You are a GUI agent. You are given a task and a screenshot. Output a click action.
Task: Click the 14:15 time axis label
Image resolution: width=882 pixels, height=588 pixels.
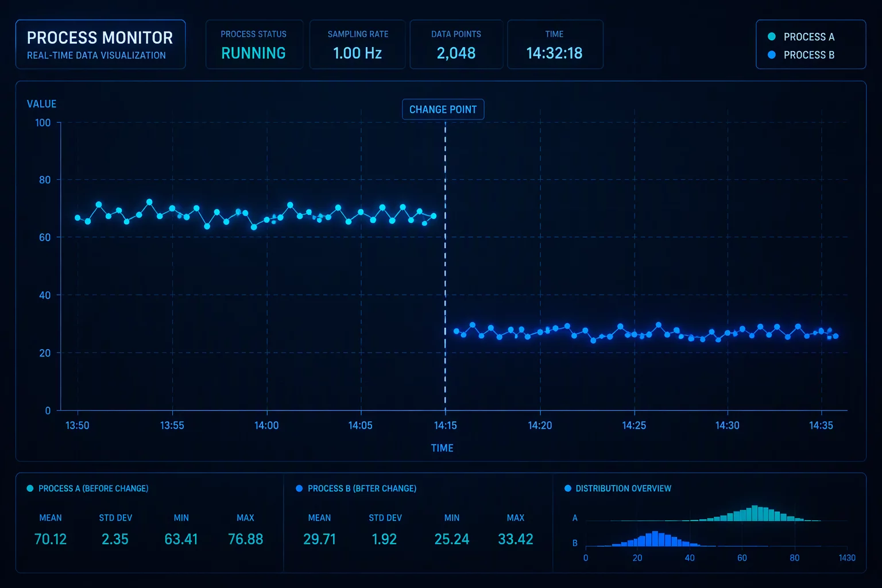point(445,425)
